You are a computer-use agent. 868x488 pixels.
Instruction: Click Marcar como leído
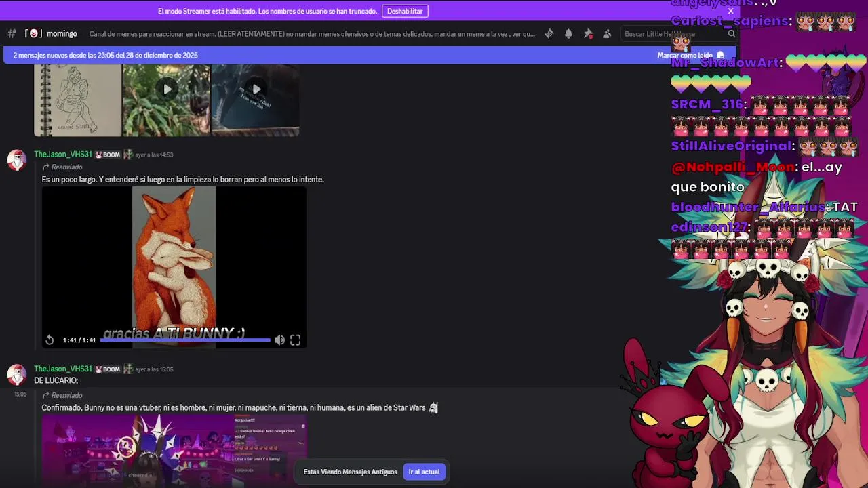pos(690,55)
